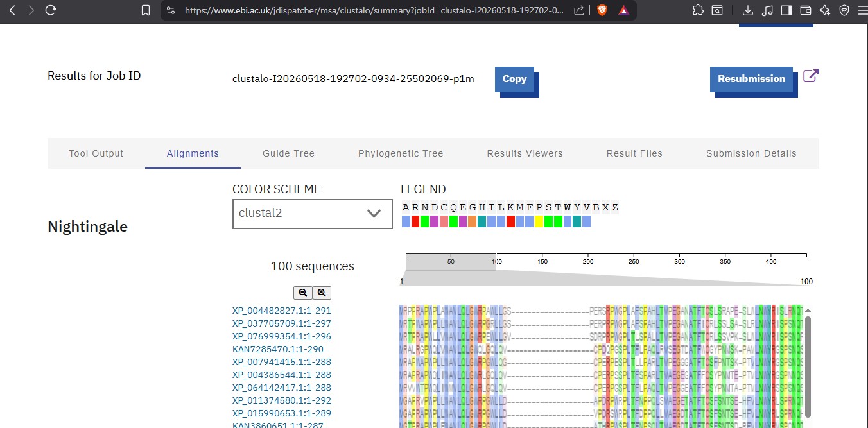Open sequence XP_076999354.1:1-296
Viewport: 868px width, 428px height.
pyautogui.click(x=282, y=336)
